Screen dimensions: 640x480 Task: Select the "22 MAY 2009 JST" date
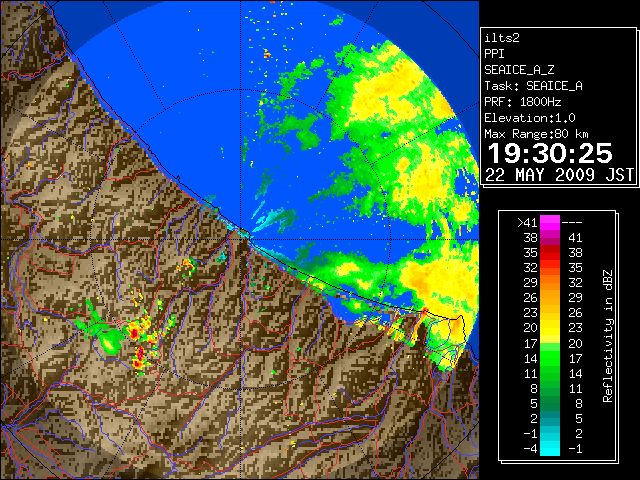point(559,175)
